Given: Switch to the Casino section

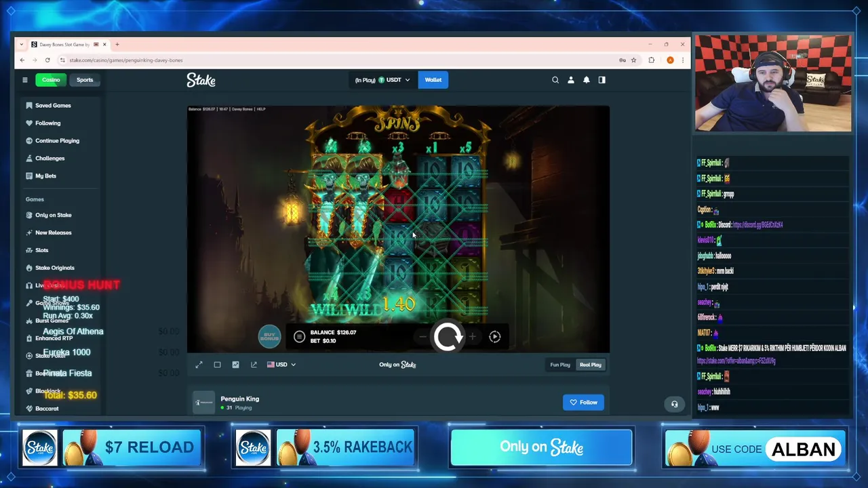Looking at the screenshot, I should tap(51, 80).
